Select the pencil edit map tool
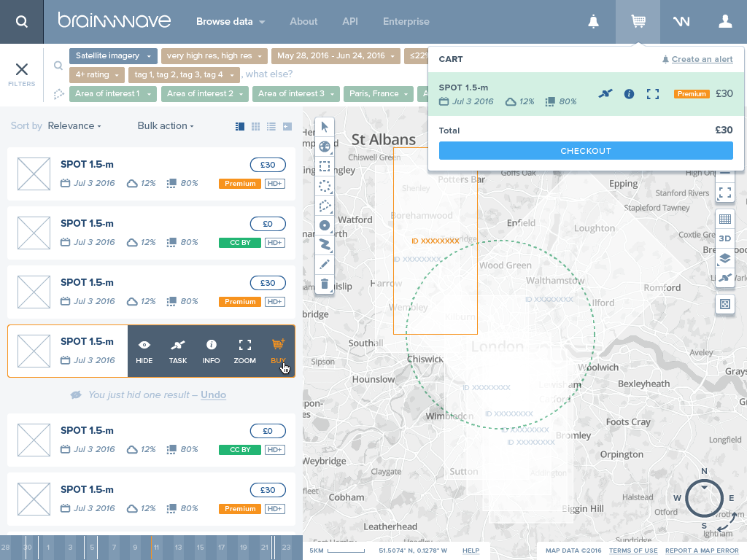Screen dimensions: 747x560 (x=325, y=264)
